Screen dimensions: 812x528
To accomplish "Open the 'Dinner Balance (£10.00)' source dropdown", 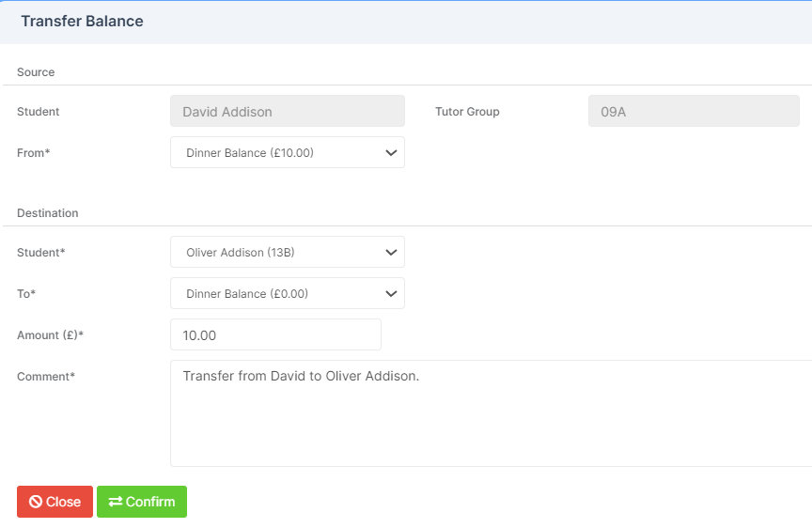I will [288, 153].
